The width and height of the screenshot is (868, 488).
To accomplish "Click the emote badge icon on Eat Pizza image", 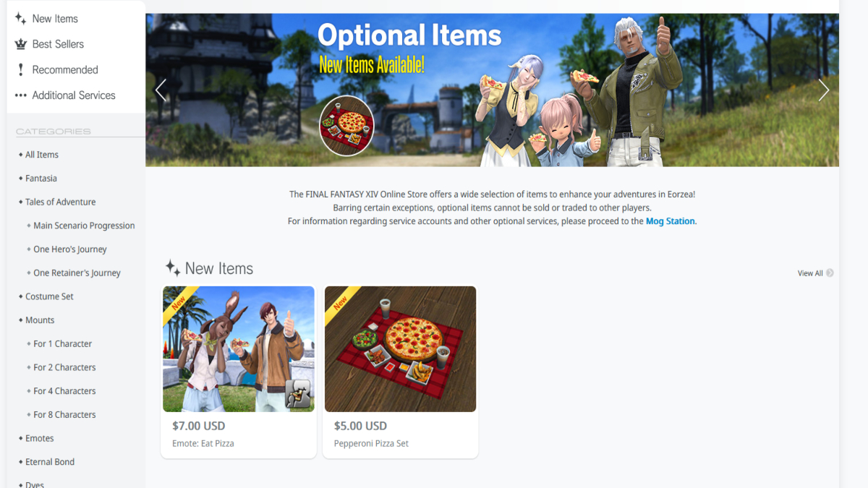I will pos(297,394).
